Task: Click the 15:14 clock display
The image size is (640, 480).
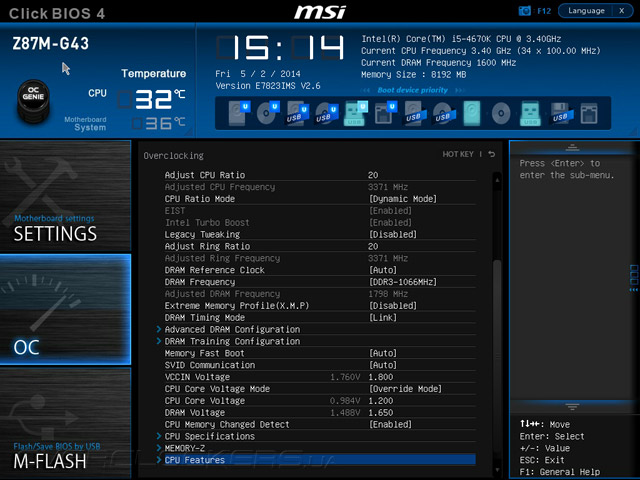Action: [x=280, y=47]
